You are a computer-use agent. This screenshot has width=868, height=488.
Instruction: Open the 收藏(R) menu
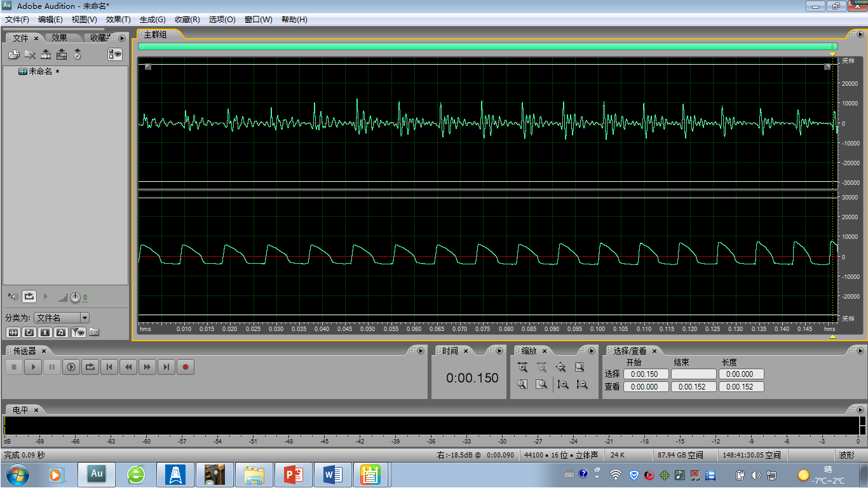pyautogui.click(x=187, y=20)
